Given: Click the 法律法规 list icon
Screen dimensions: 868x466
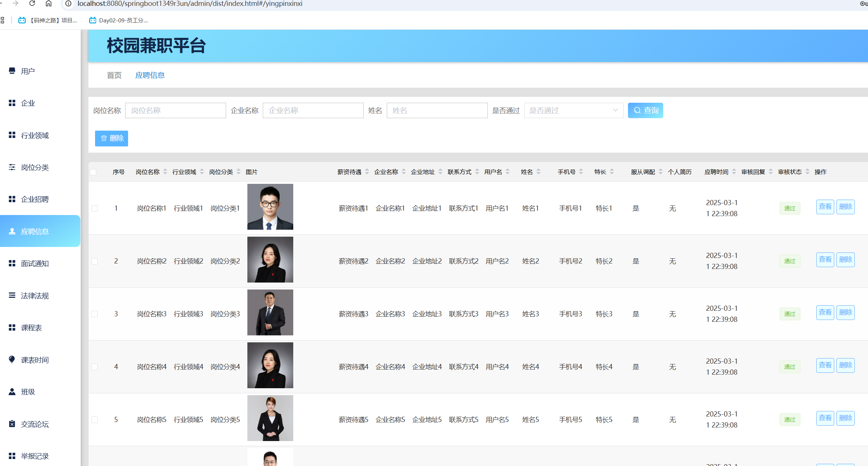Looking at the screenshot, I should click(x=12, y=295).
